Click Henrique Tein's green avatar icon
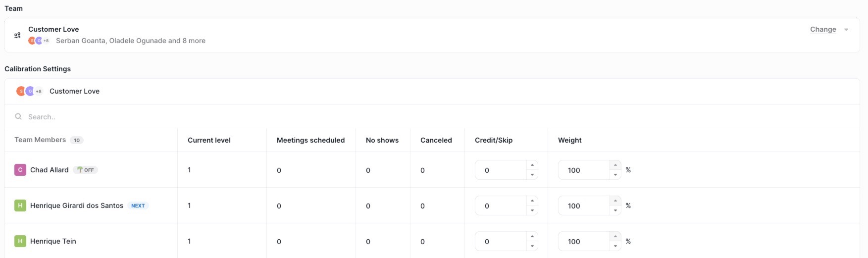 [20, 241]
